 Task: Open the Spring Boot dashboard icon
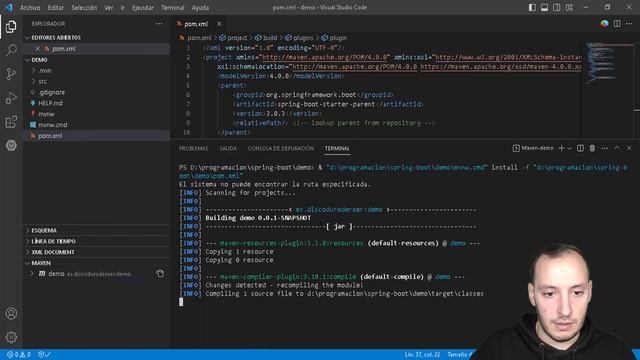point(11,145)
